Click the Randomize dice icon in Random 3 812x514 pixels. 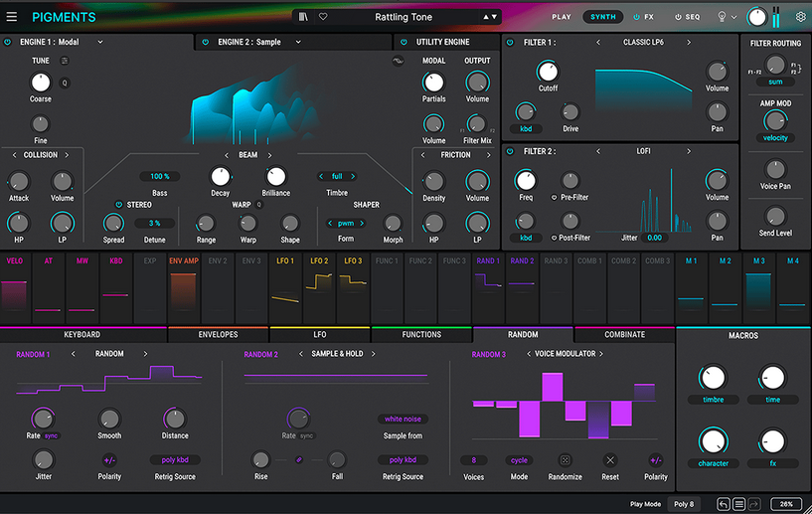(565, 460)
